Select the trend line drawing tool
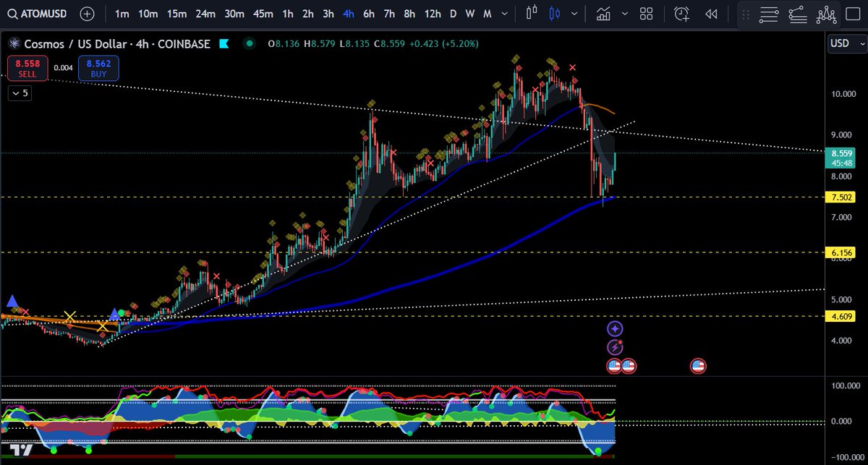 [x=798, y=13]
